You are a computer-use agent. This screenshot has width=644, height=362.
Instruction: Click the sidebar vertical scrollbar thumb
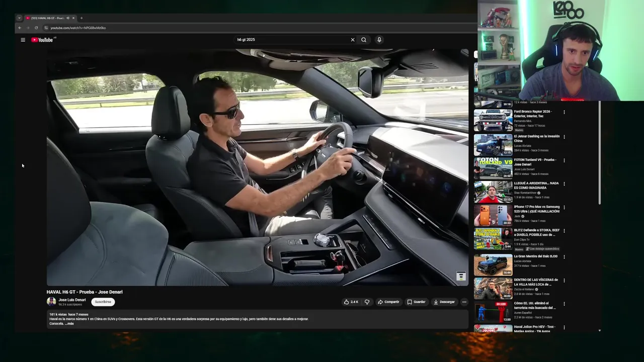[599, 153]
